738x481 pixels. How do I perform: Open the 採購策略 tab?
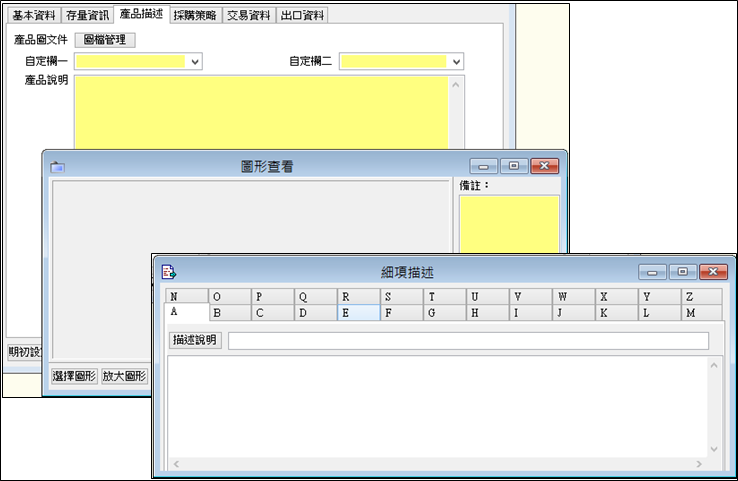click(194, 15)
